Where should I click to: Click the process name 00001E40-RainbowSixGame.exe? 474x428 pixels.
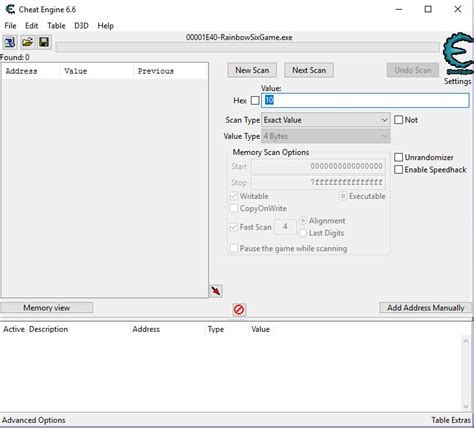click(239, 37)
